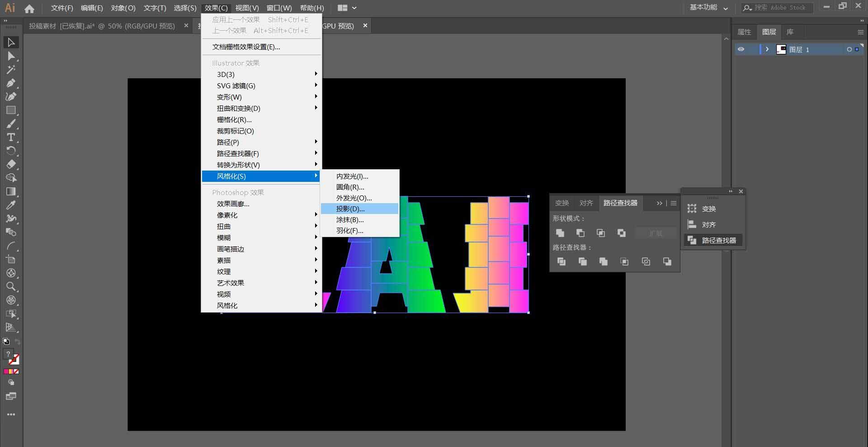Open right panel group options menu

(x=860, y=32)
